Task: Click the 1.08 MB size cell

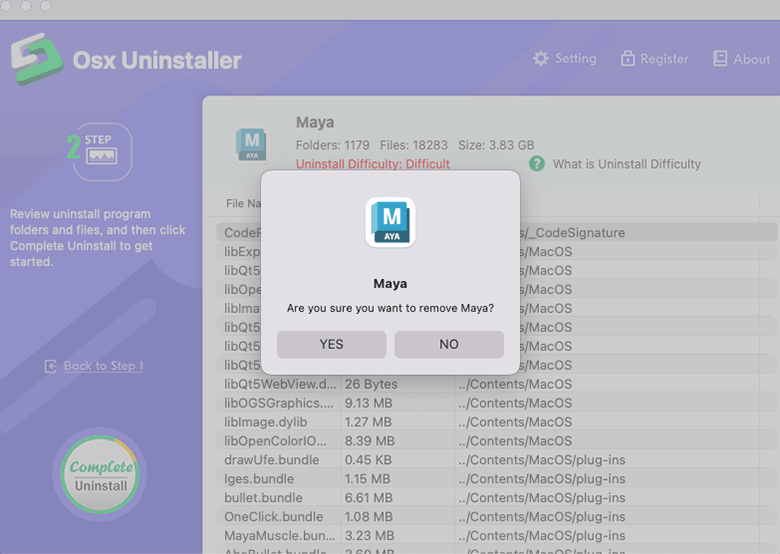Action: (369, 516)
